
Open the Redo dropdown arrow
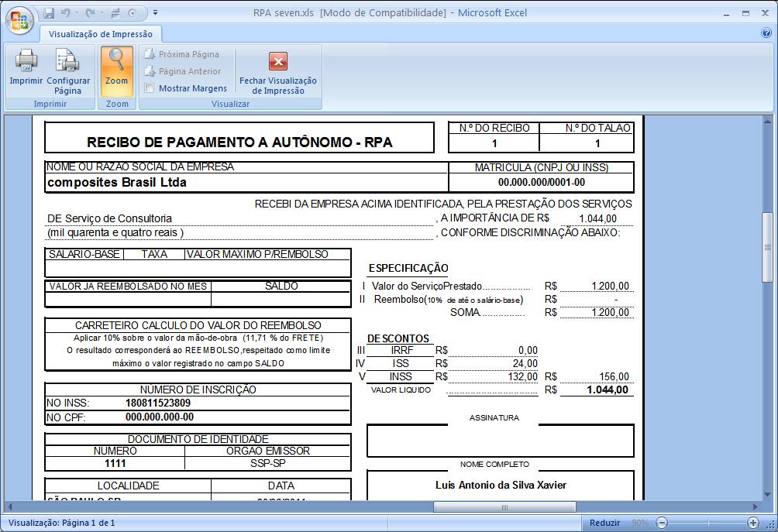[102, 12]
